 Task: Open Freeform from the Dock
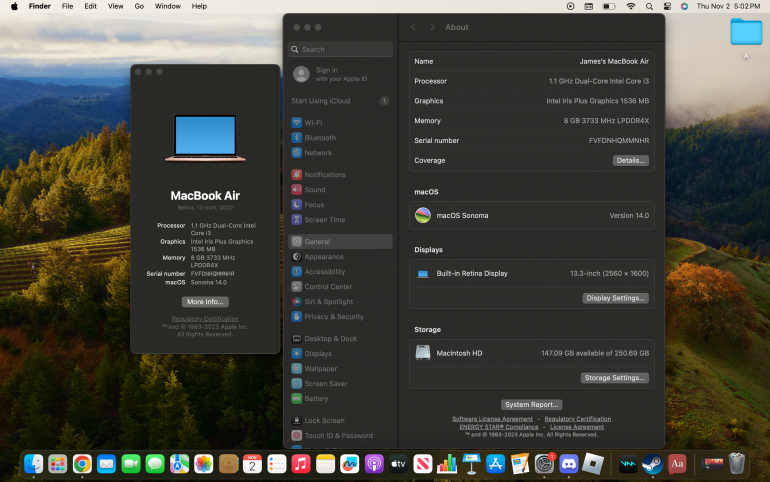[x=350, y=464]
